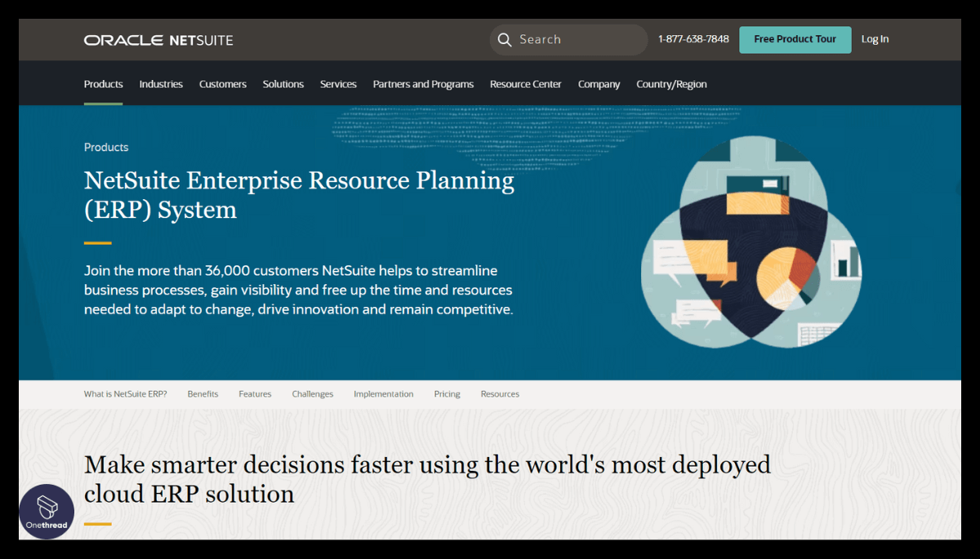Viewport: 980px width, 559px height.
Task: Click the Onethread watermark logo
Action: click(47, 512)
